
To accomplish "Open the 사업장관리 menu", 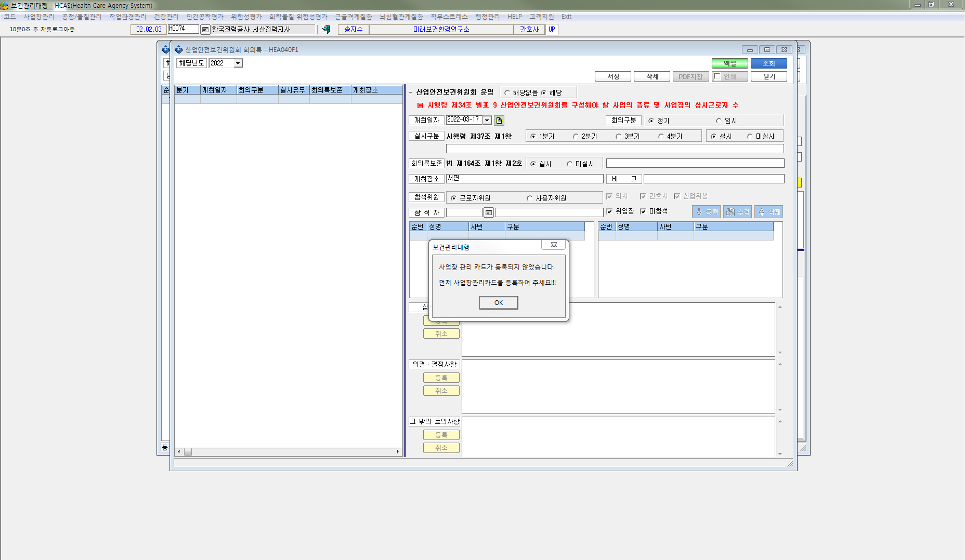I will [x=38, y=17].
